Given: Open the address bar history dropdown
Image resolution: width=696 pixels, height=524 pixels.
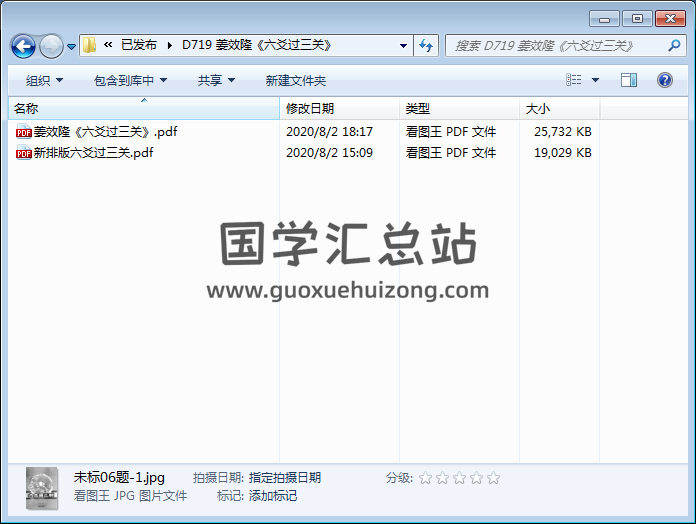Looking at the screenshot, I should coord(403,45).
